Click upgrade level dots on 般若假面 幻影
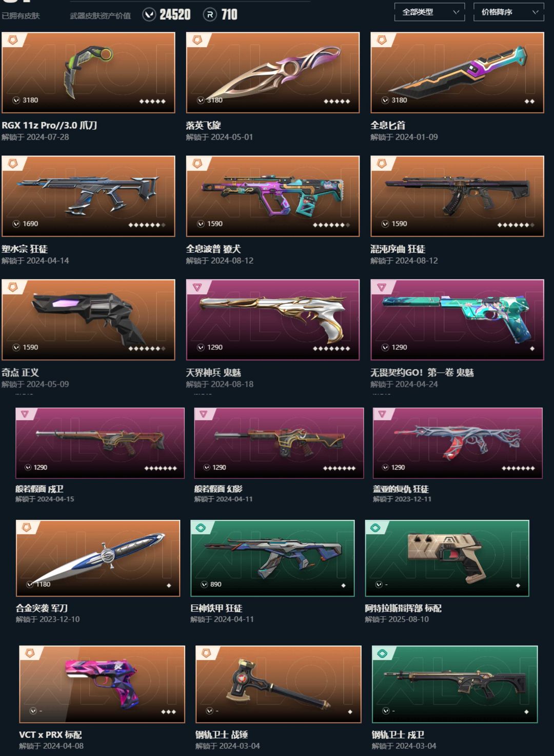This screenshot has width=554, height=756. pos(339,468)
